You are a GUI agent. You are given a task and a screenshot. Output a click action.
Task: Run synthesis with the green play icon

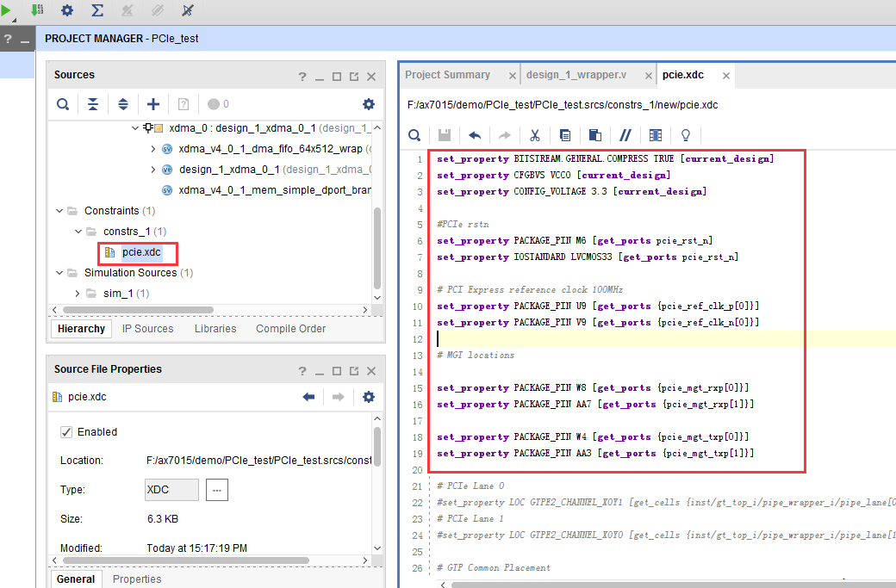pos(6,9)
